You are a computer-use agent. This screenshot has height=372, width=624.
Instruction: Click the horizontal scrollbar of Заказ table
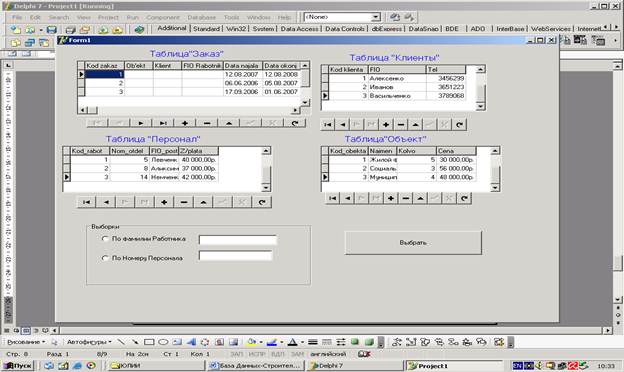point(189,110)
